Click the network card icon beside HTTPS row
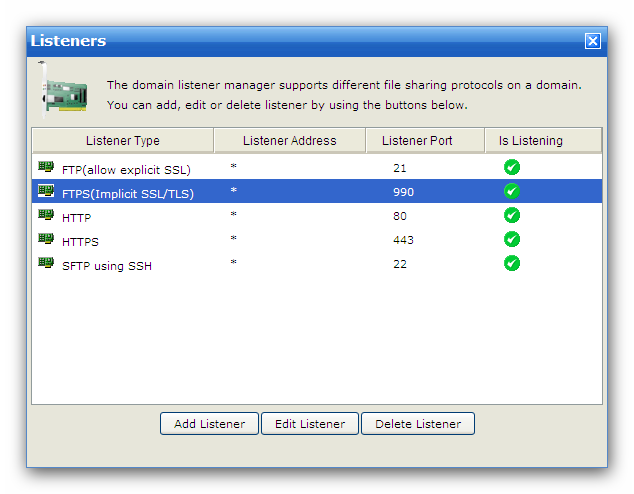Image resolution: width=634 pixels, height=494 pixels. 46,239
